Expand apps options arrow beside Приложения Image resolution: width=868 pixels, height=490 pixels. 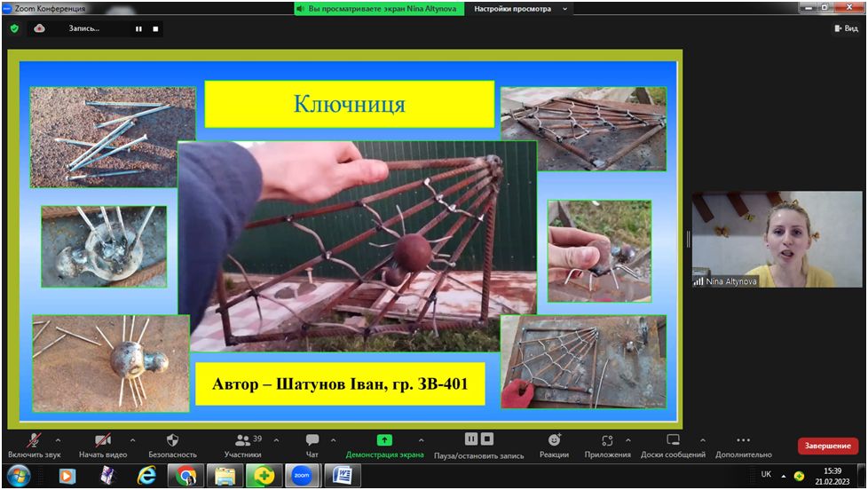627,440
